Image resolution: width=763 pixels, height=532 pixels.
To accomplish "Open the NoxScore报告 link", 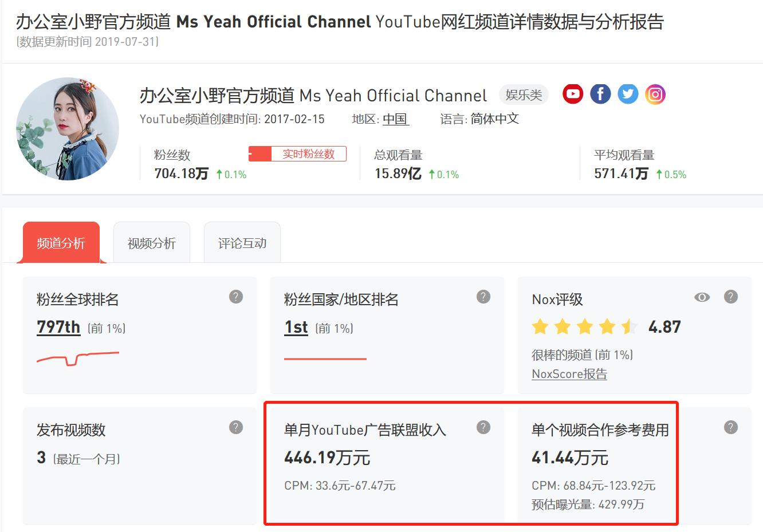I will coord(569,374).
